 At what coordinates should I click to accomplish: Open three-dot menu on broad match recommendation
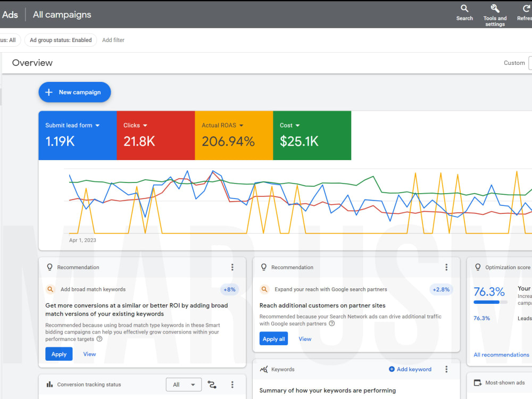pyautogui.click(x=232, y=268)
